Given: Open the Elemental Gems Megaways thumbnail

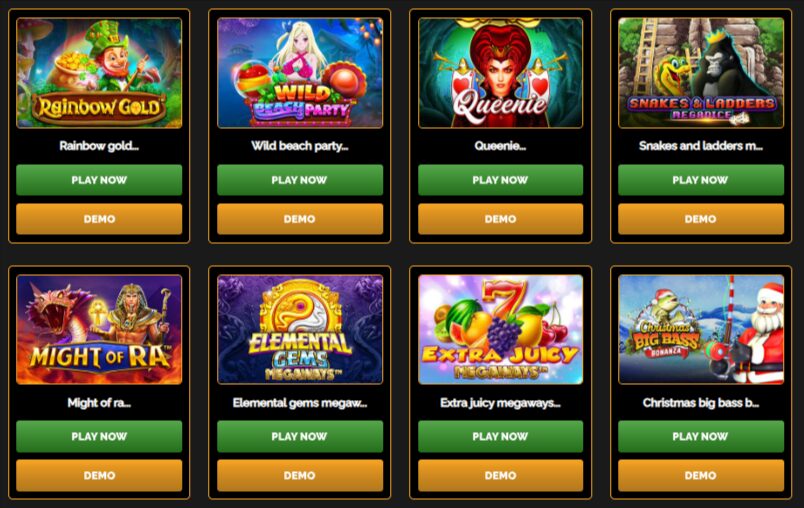Looking at the screenshot, I should 300,330.
